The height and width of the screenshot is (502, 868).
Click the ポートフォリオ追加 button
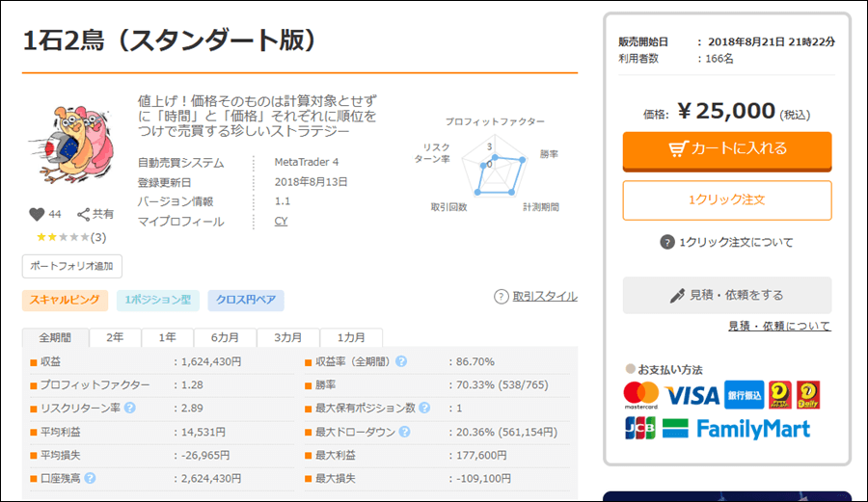pos(72,266)
